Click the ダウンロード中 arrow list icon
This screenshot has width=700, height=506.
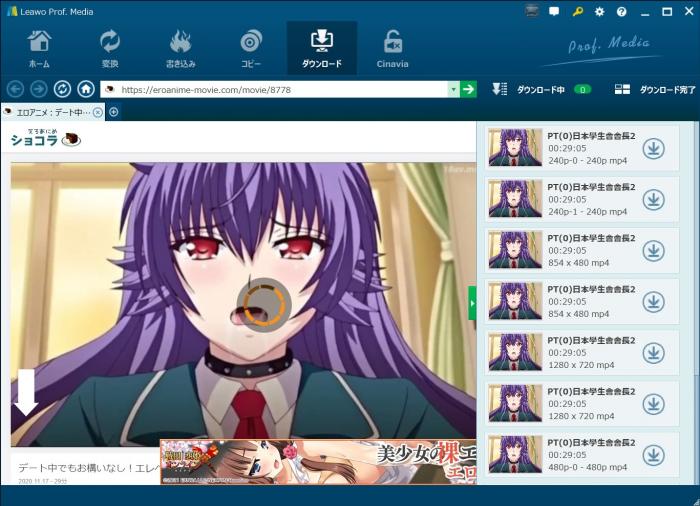500,89
